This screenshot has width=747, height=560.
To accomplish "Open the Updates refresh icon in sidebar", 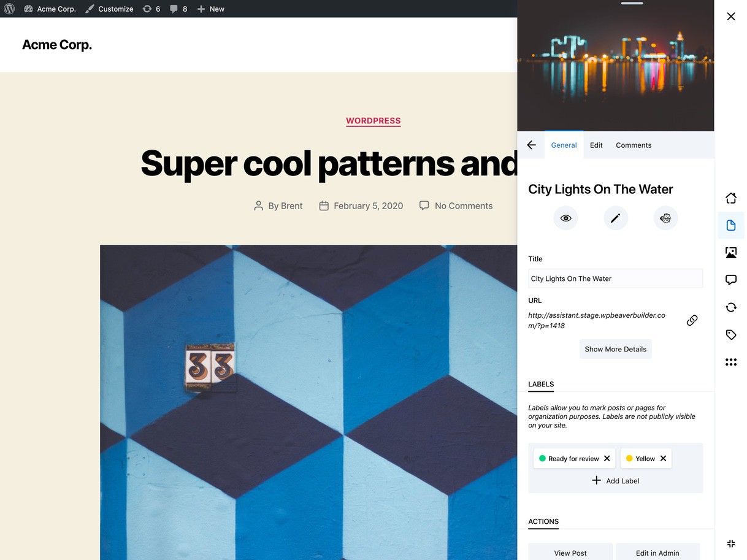I will pos(730,307).
